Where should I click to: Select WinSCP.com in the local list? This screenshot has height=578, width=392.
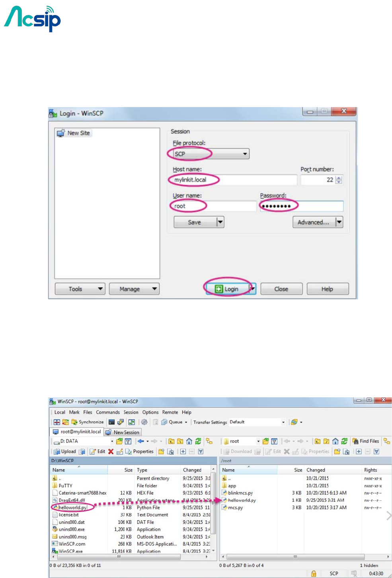[x=72, y=544]
